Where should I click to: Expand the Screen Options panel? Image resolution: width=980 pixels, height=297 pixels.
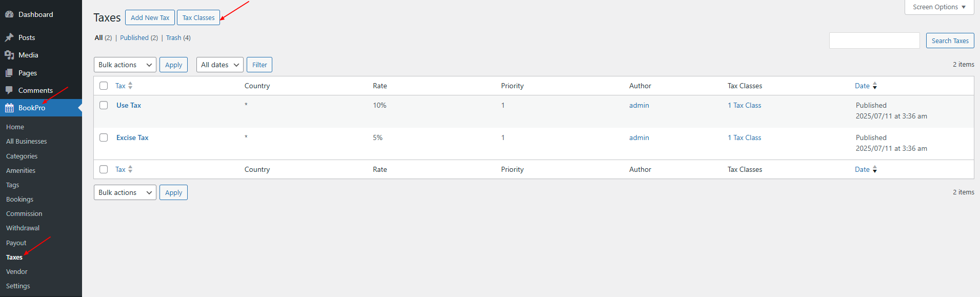(x=939, y=7)
